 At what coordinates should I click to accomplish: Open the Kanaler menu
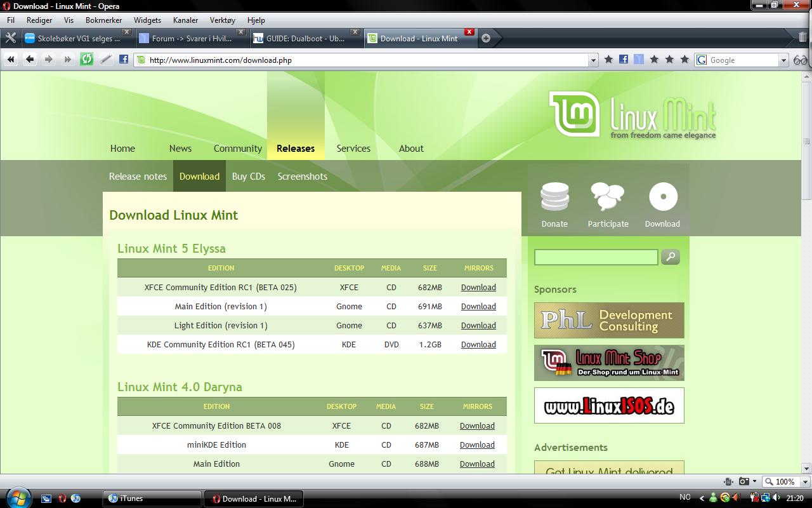[x=185, y=20]
